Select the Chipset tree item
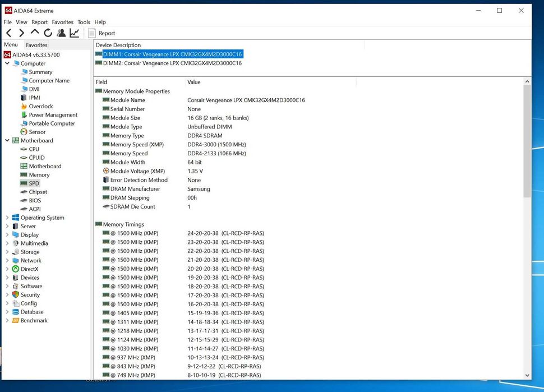Viewport: 544px width, 392px height. pos(38,192)
